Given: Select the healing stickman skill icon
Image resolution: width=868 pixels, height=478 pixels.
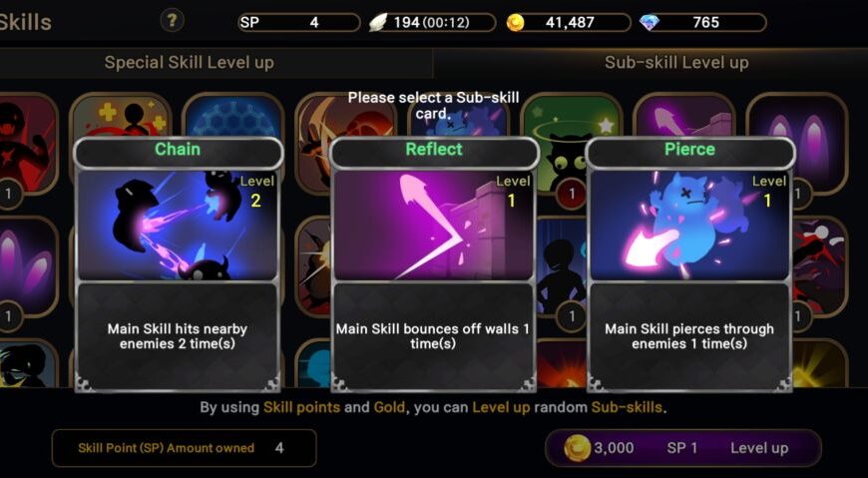Looking at the screenshot, I should 121,117.
